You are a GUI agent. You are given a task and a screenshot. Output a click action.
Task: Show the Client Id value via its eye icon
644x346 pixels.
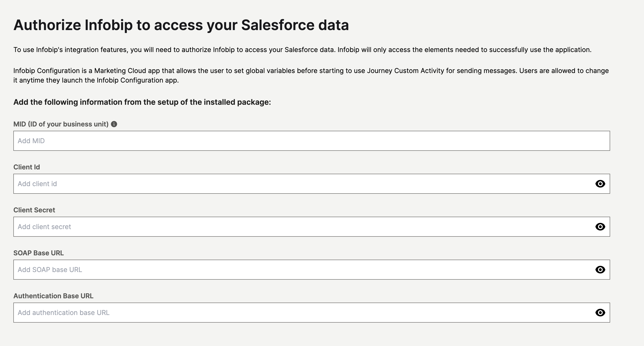click(600, 184)
